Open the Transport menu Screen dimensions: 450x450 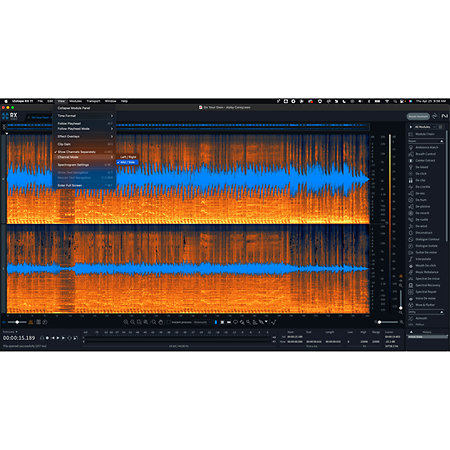tap(93, 101)
